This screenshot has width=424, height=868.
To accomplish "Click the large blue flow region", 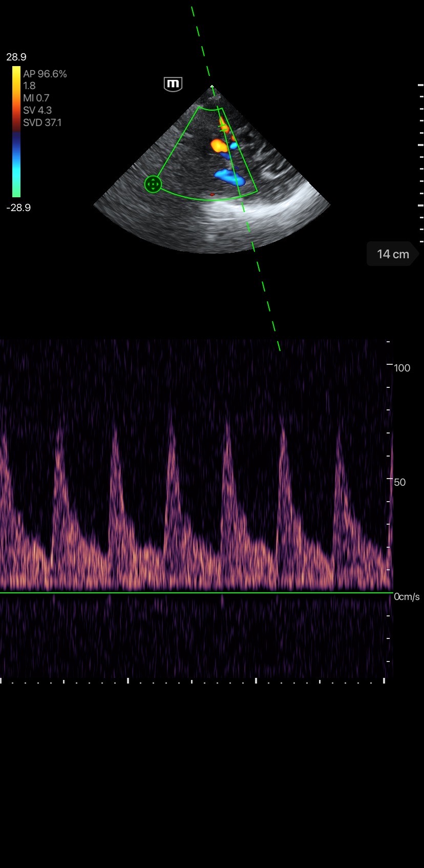I will 229,177.
